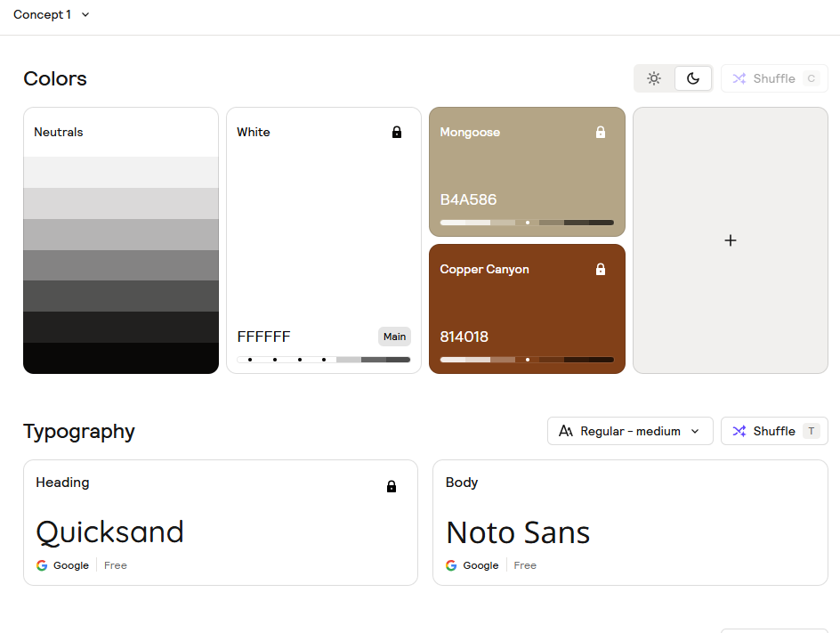Click the shuffle icon in Typography Shuffle
Image resolution: width=840 pixels, height=633 pixels.
tap(739, 431)
